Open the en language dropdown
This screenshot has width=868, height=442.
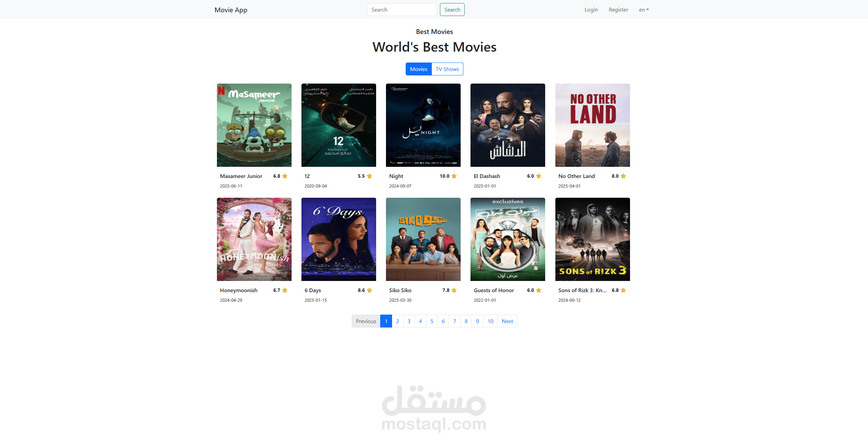pyautogui.click(x=644, y=10)
